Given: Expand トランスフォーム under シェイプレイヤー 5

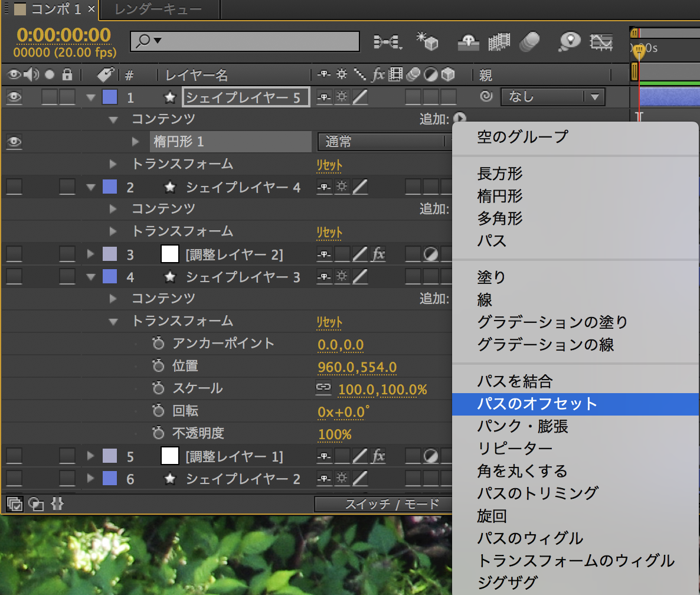Looking at the screenshot, I should pos(113,164).
